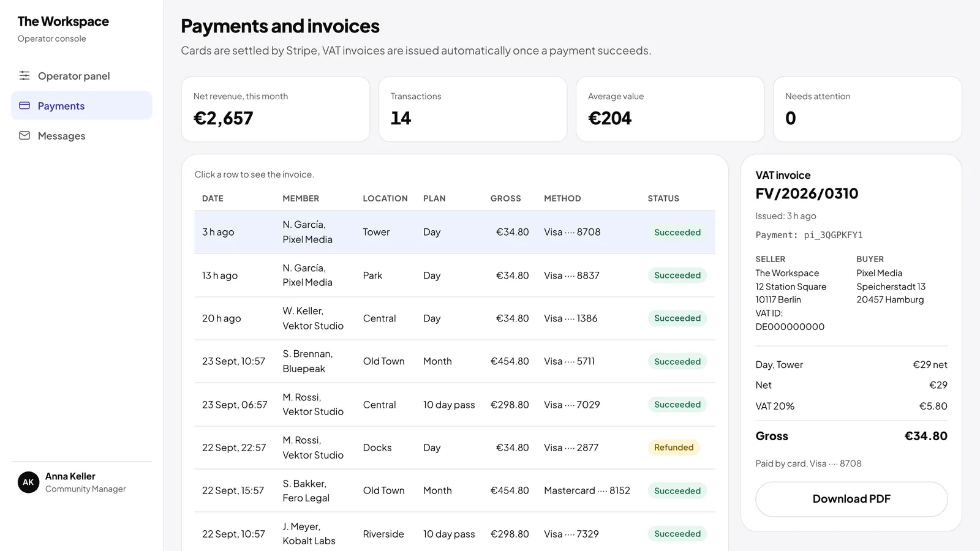The height and width of the screenshot is (551, 980).
Task: Click Succeeded badge for Visa 5711 row
Action: click(x=677, y=361)
